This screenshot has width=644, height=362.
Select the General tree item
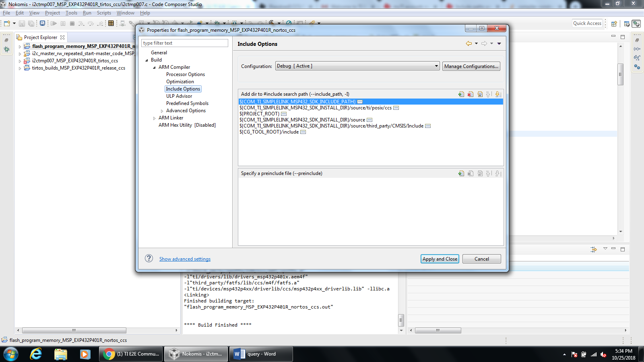click(x=159, y=53)
